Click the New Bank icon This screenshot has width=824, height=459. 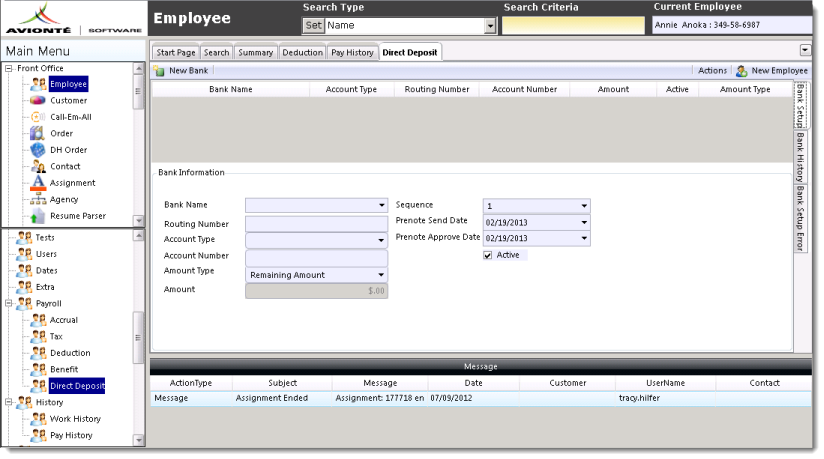tap(160, 71)
